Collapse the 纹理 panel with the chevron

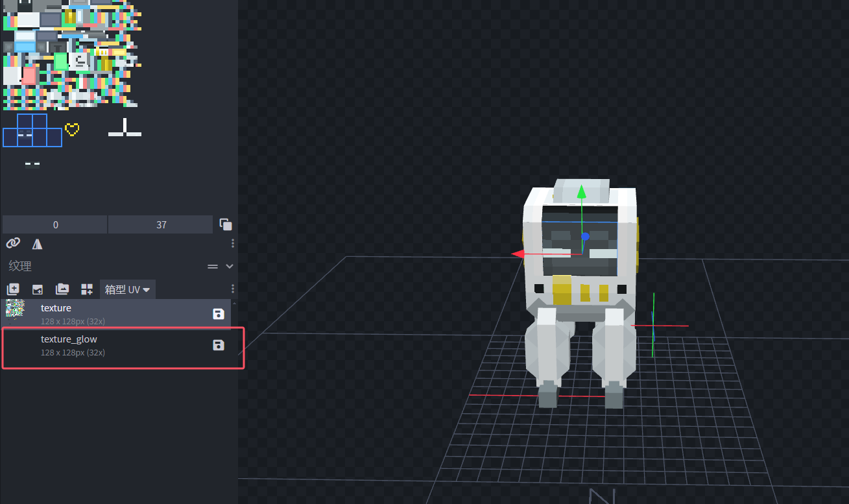[x=229, y=266]
